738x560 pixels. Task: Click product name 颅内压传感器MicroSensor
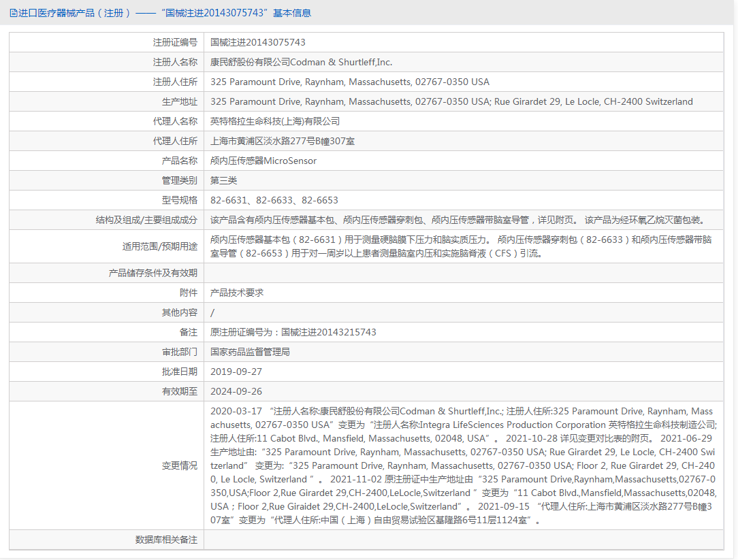click(263, 161)
